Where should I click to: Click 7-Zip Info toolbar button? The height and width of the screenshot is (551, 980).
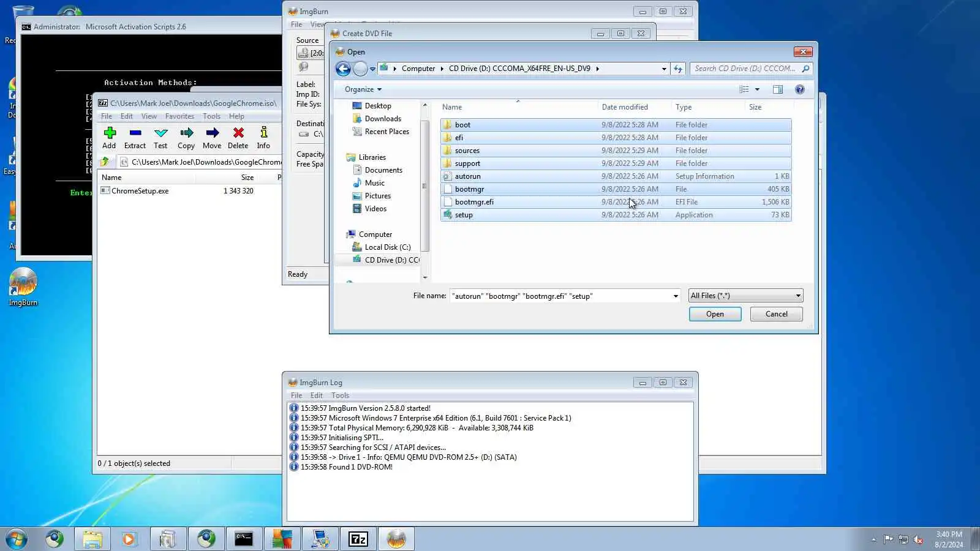[263, 138]
